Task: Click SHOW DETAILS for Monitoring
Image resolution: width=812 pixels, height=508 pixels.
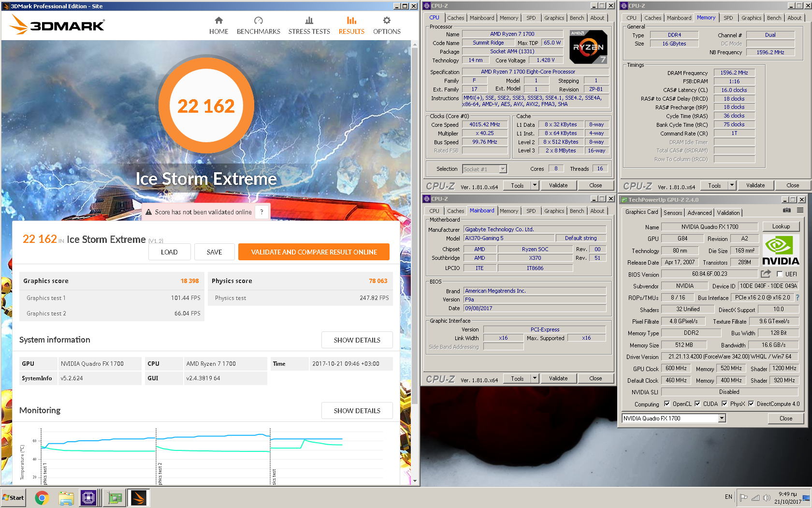Action: point(357,411)
